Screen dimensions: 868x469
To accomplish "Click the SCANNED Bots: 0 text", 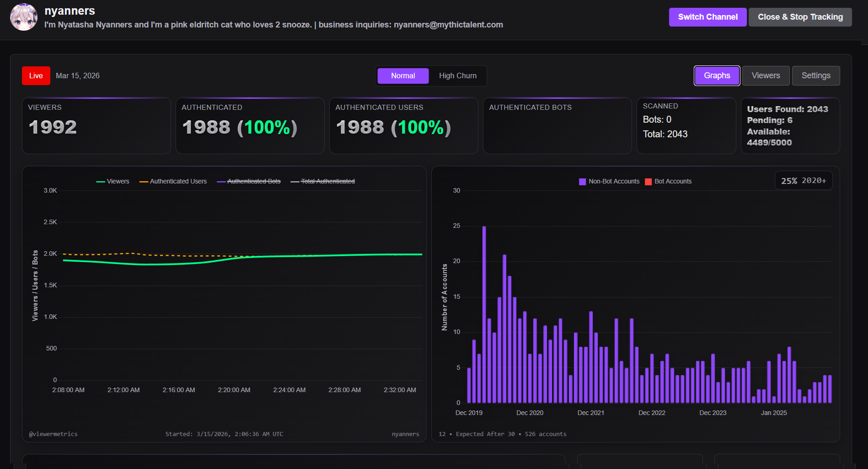I will 657,119.
